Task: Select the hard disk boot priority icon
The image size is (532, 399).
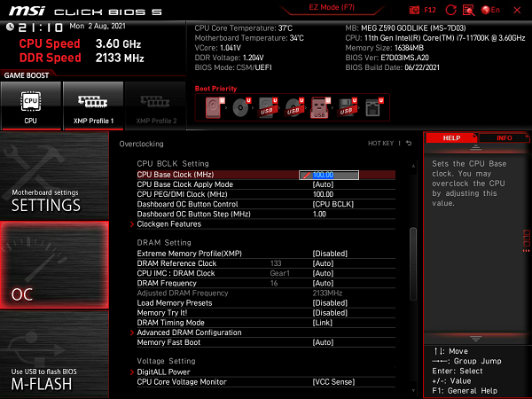Action: (215, 108)
